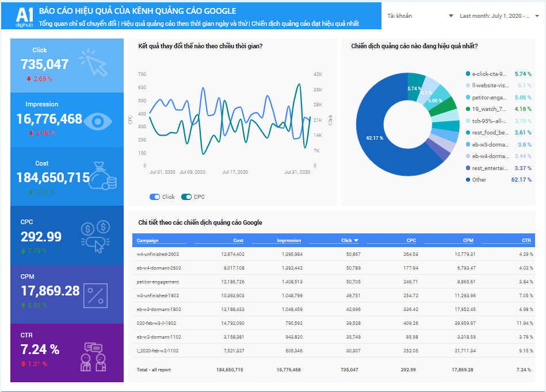The height and width of the screenshot is (392, 546).
Task: Open the Last month date range picker
Action: click(x=499, y=16)
